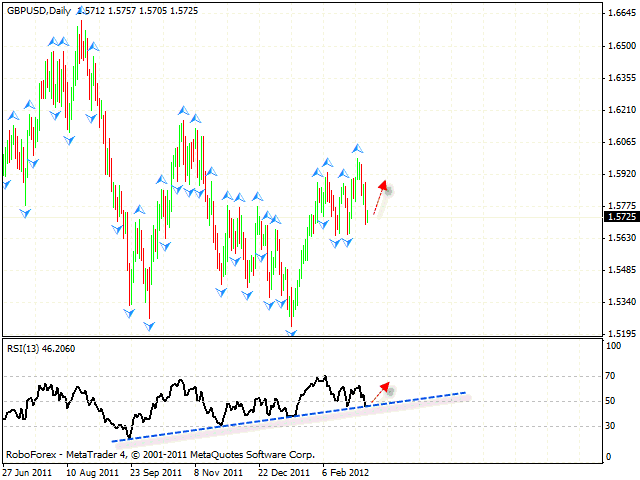Click the red forecast arrow on price chart
Viewport: 640px width, 480px height.
380,198
